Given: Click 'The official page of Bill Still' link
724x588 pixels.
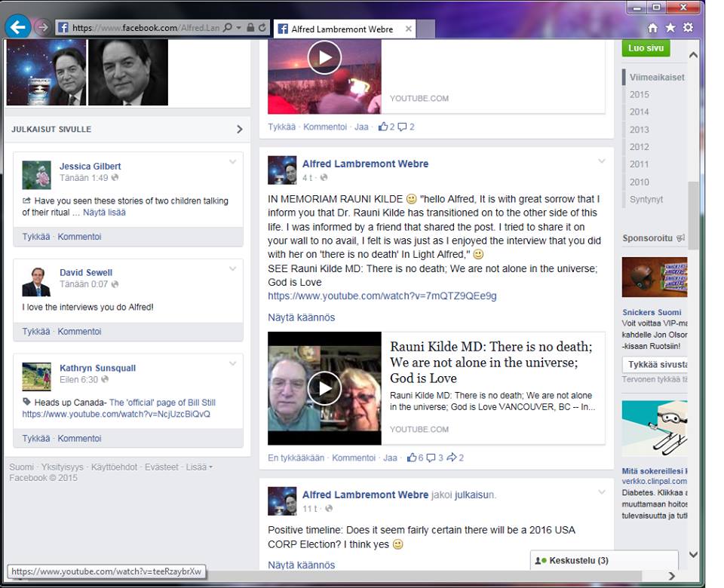Looking at the screenshot, I should click(163, 403).
